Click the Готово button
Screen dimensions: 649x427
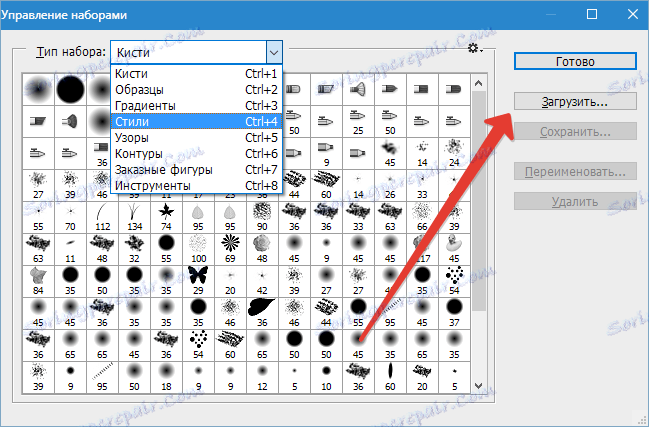[575, 61]
